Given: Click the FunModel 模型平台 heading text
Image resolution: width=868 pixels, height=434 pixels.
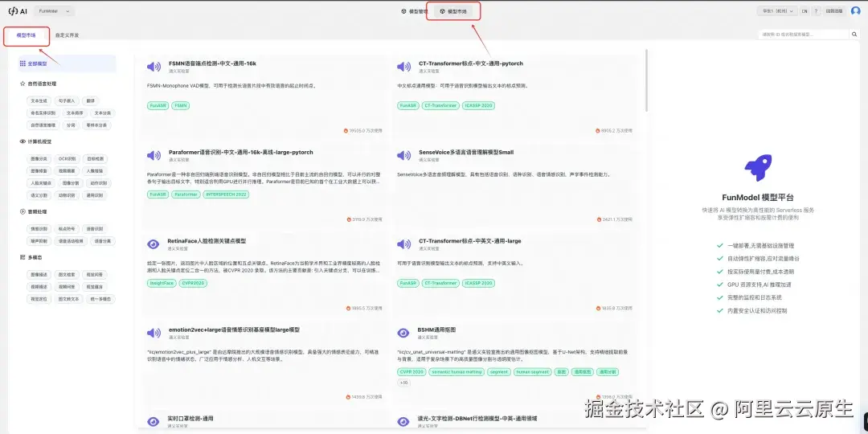Looking at the screenshot, I should [x=758, y=197].
